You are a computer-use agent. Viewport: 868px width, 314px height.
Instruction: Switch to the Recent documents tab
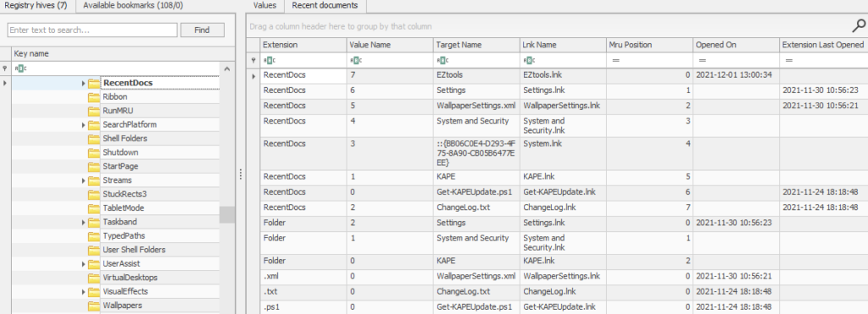point(325,6)
